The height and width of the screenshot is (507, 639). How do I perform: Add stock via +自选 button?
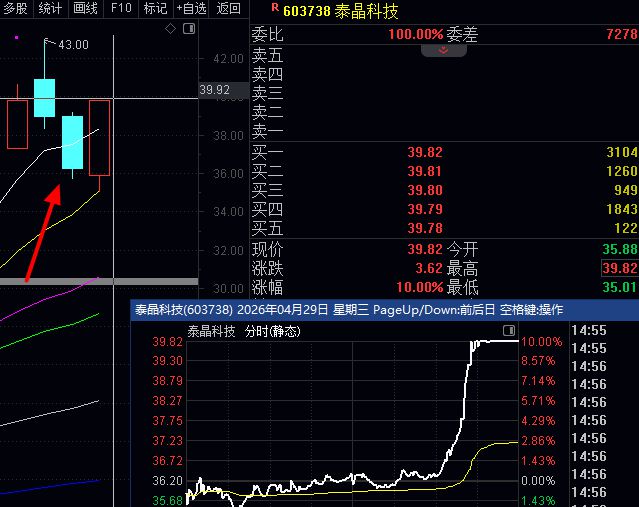(191, 8)
